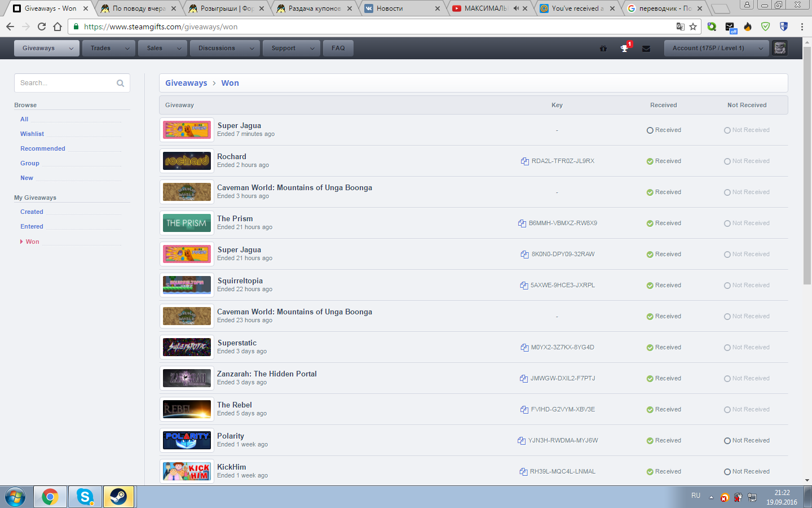
Task: Mark Rochard as Not Received
Action: pyautogui.click(x=747, y=161)
